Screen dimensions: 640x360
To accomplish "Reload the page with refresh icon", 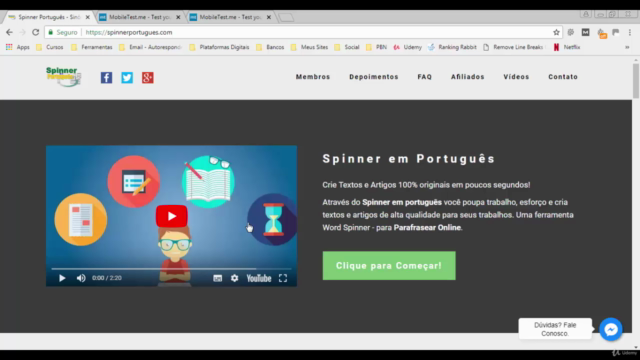I will (36, 32).
